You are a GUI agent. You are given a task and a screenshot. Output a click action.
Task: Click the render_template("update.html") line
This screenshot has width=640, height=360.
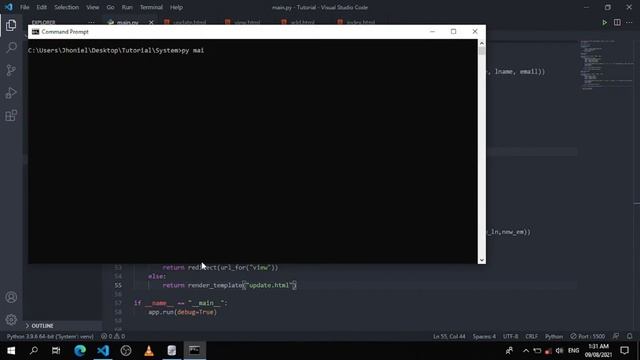[x=229, y=285]
